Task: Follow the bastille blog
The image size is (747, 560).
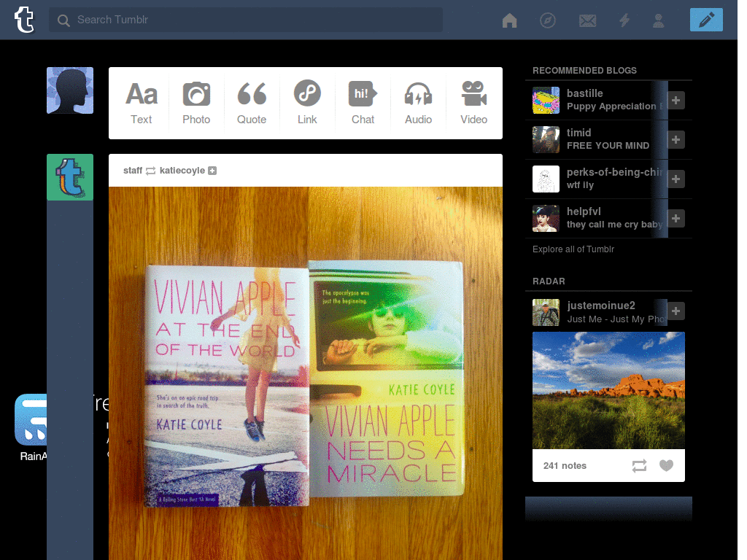Action: coord(676,100)
